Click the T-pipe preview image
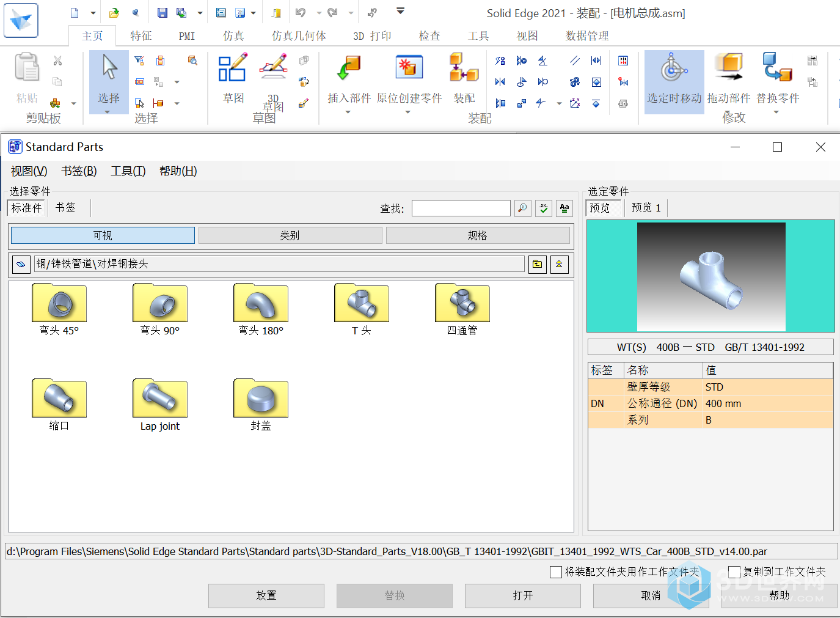 [x=710, y=276]
